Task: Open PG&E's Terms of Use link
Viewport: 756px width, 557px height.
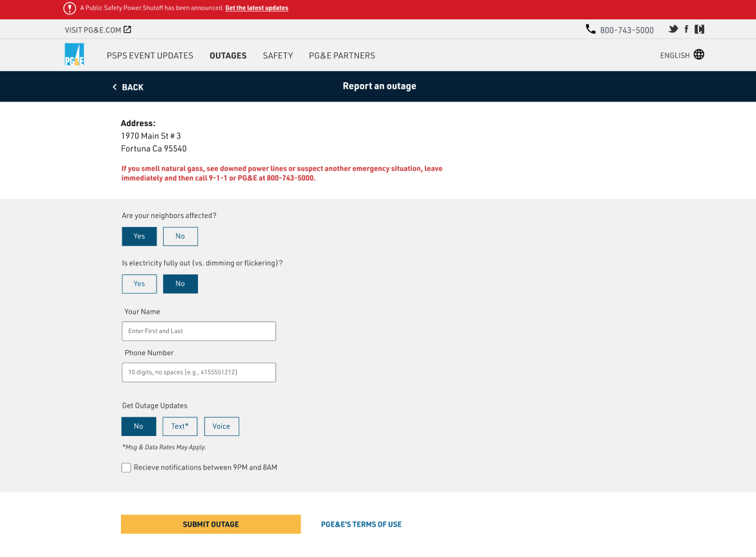Action: (361, 524)
